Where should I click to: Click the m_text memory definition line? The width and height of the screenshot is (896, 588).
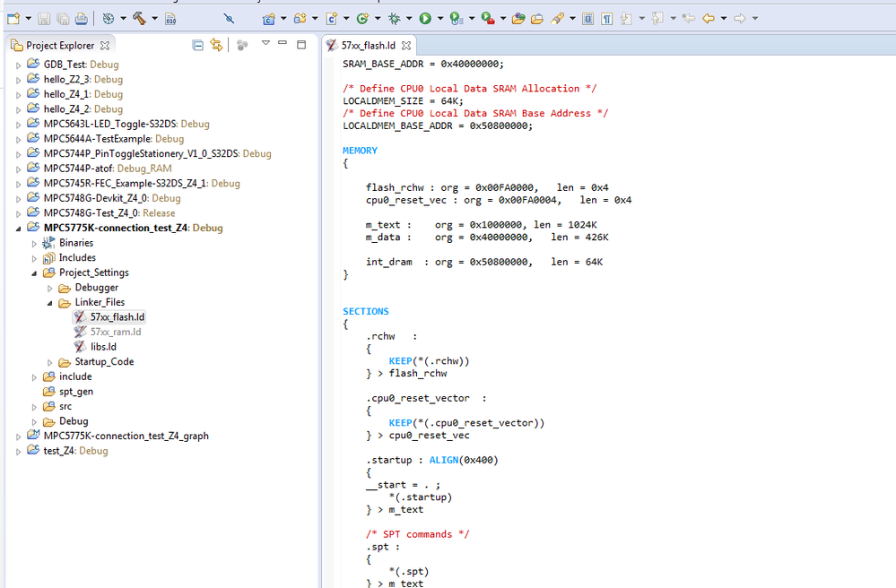tap(481, 225)
